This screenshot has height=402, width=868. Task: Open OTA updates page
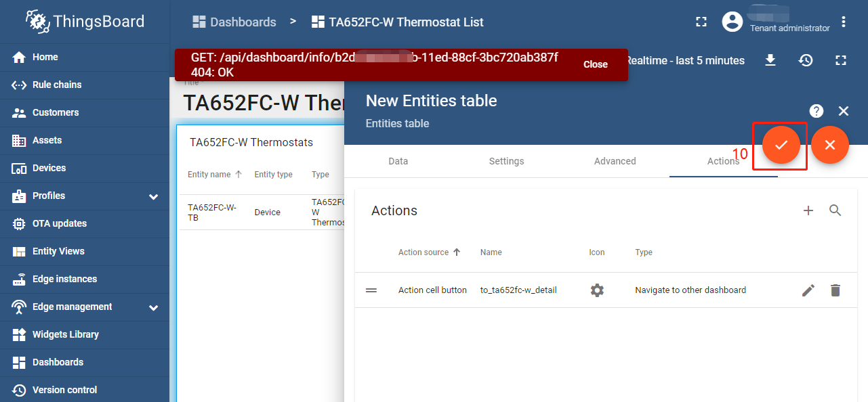coord(85,223)
